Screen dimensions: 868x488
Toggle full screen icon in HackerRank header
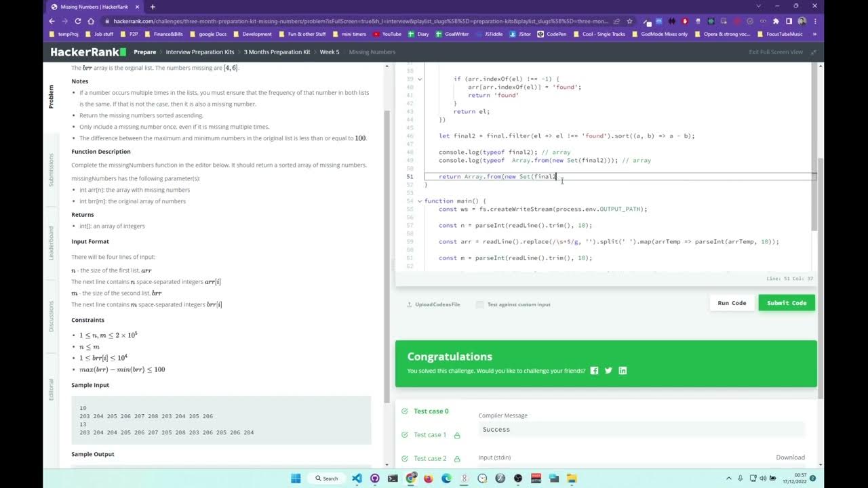(813, 52)
